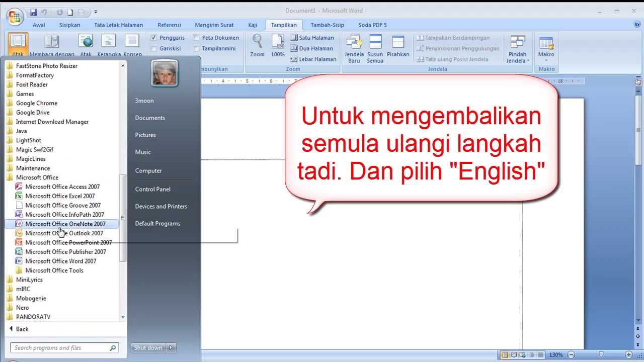This screenshot has height=362, width=644.
Task: Click the zoom slider handle in status bar
Action: [x=601, y=355]
